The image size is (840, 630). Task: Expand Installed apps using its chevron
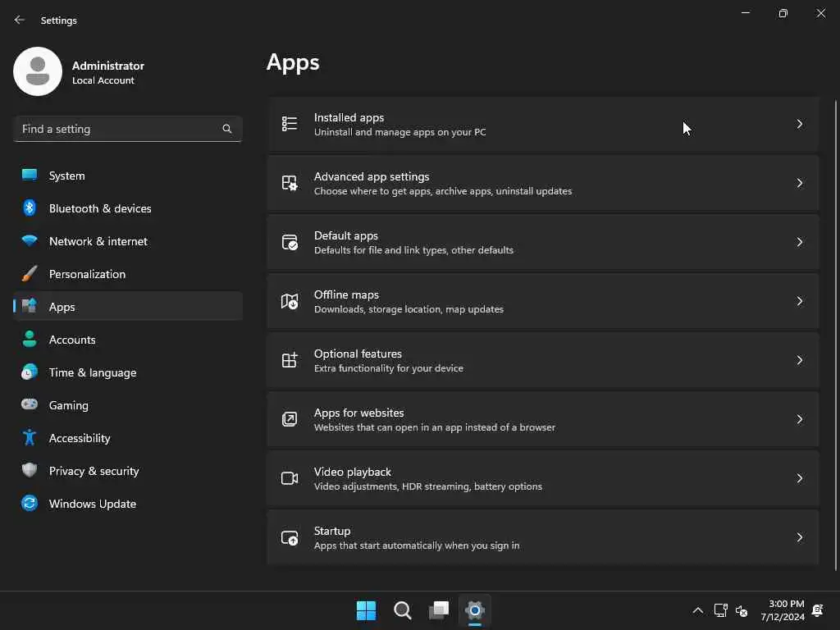pyautogui.click(x=800, y=124)
